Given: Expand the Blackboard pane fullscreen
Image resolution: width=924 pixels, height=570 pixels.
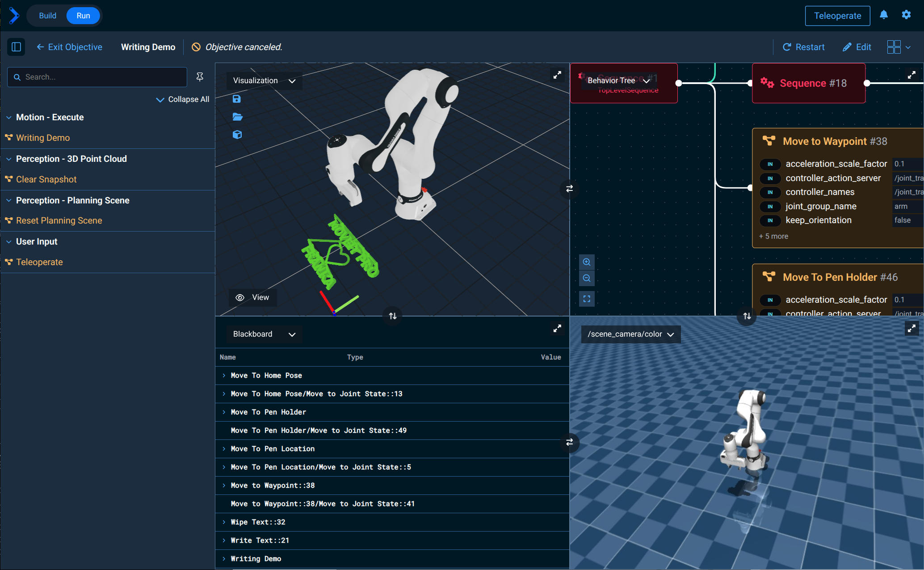Looking at the screenshot, I should click(x=557, y=329).
